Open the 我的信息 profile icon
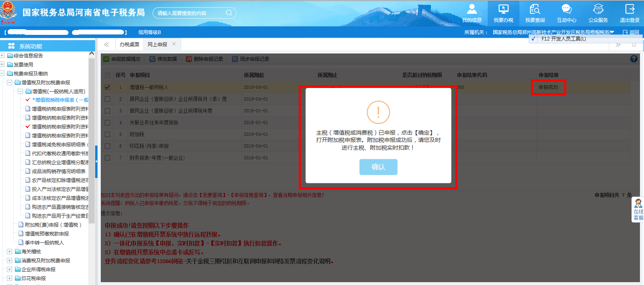 pos(472,9)
